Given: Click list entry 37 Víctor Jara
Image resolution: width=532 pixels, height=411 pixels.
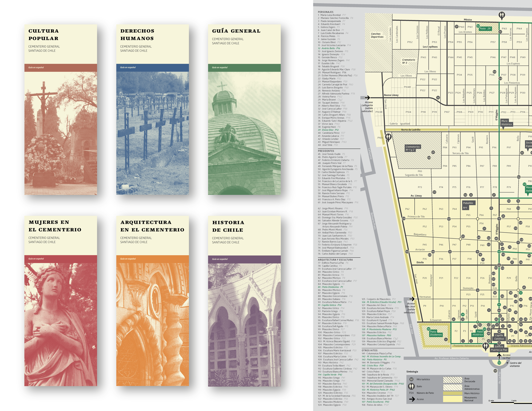Looking at the screenshot, I should (329, 124).
